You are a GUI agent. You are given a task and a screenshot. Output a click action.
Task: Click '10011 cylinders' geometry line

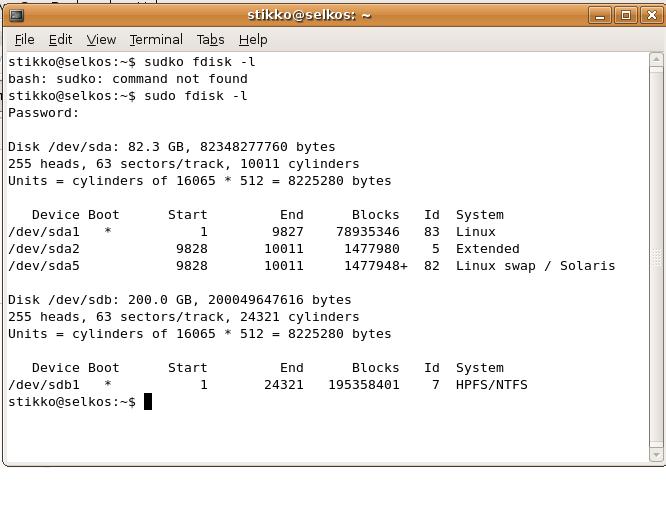pyautogui.click(x=183, y=164)
